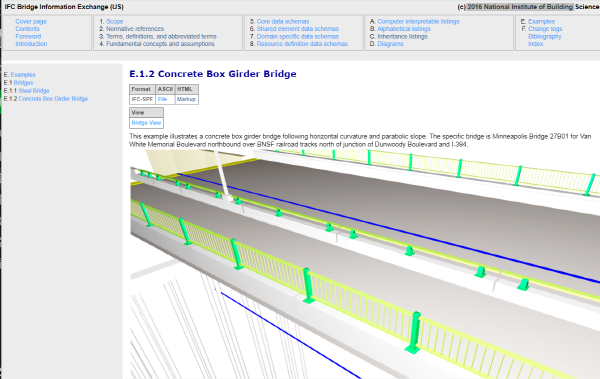The image size is (600, 379).
Task: Open the HTML Markup link
Action: click(186, 99)
